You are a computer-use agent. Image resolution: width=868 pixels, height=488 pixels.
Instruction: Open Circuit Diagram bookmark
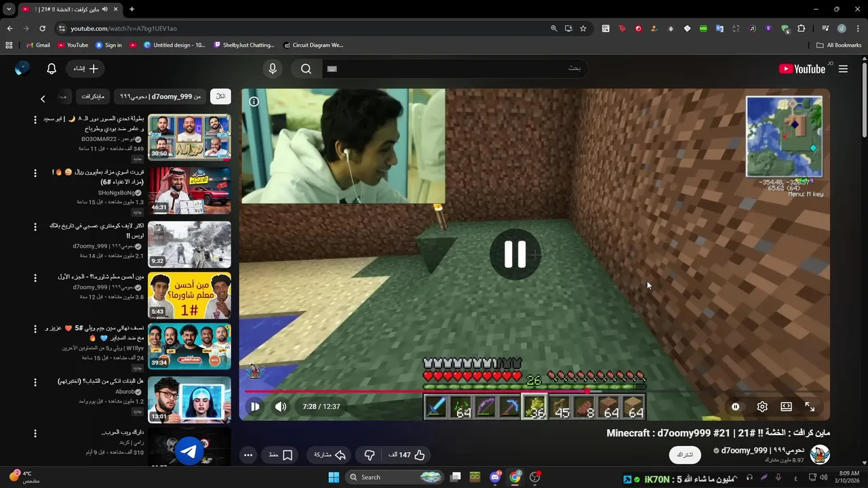(x=313, y=45)
